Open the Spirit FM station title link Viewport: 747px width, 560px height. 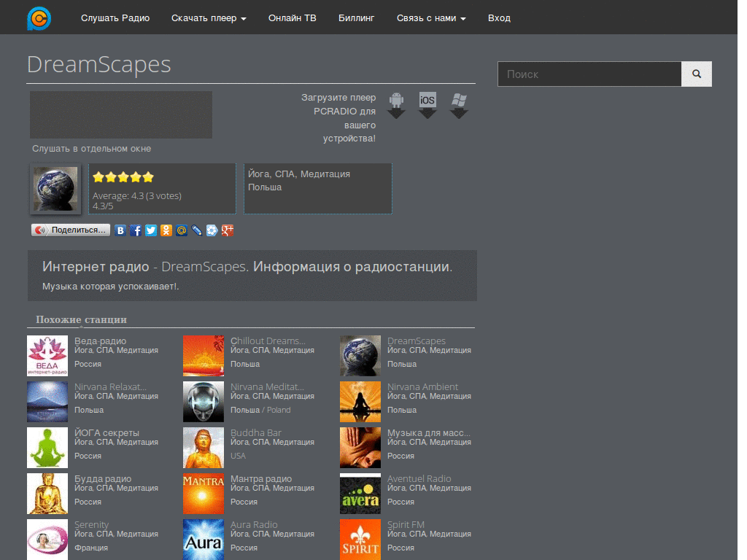point(406,524)
